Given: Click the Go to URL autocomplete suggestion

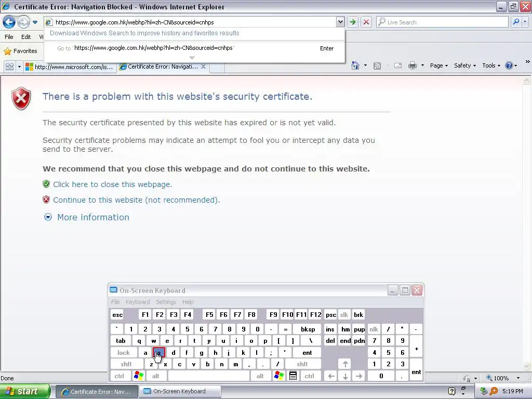Looking at the screenshot, I should pyautogui.click(x=194, y=48).
